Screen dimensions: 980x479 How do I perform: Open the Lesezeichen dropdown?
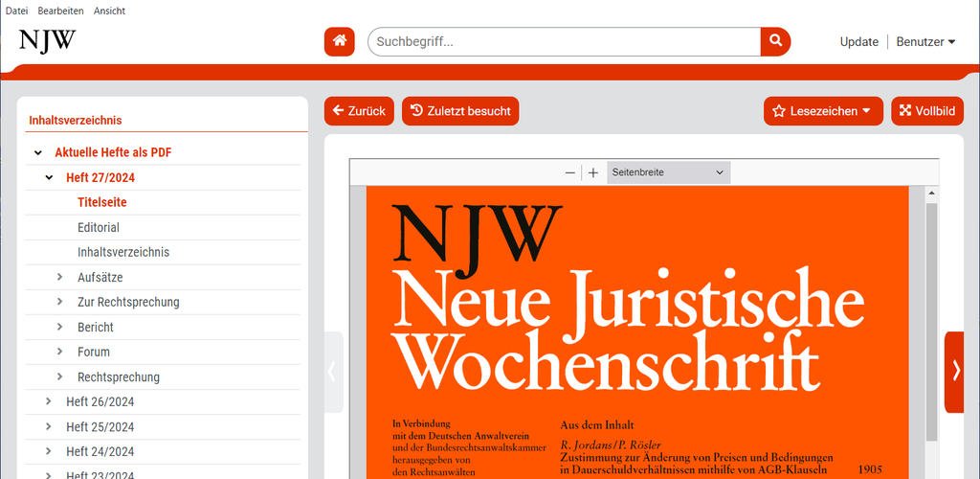pyautogui.click(x=823, y=111)
